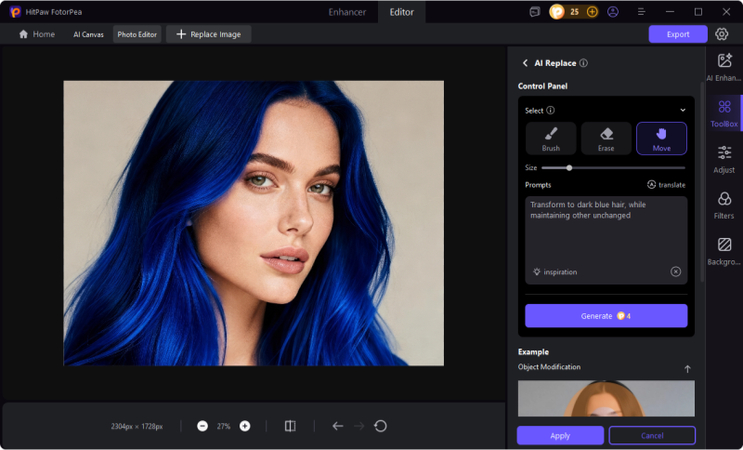Click the HitPaw FotorPea logo
This screenshot has height=450, width=743.
[x=15, y=12]
